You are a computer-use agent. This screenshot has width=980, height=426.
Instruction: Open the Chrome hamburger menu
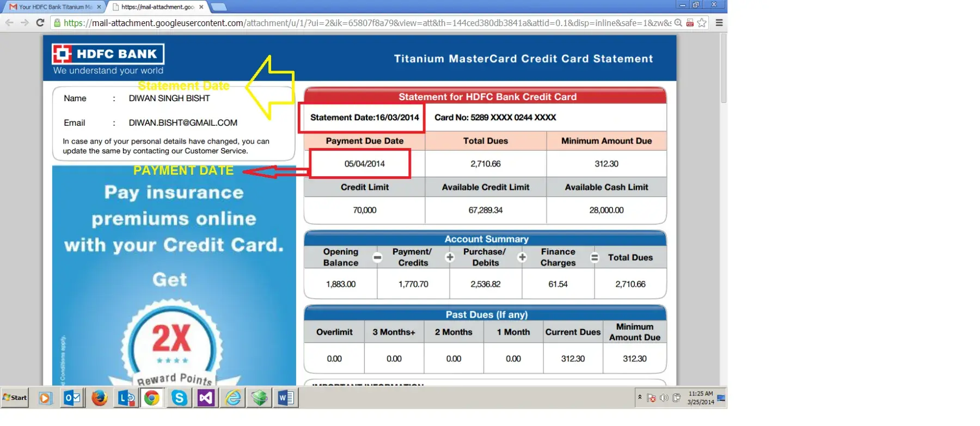719,23
